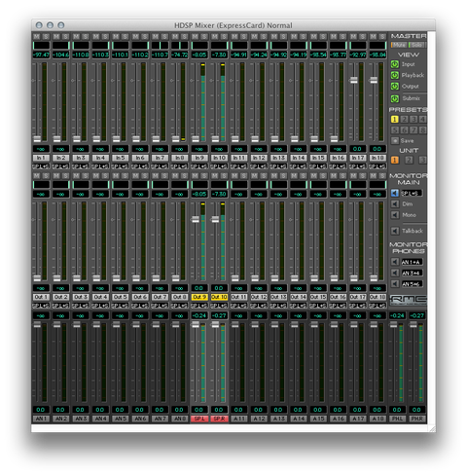Screen dimensions: 467x476
Task: Select preset 4
Action: 422,120
